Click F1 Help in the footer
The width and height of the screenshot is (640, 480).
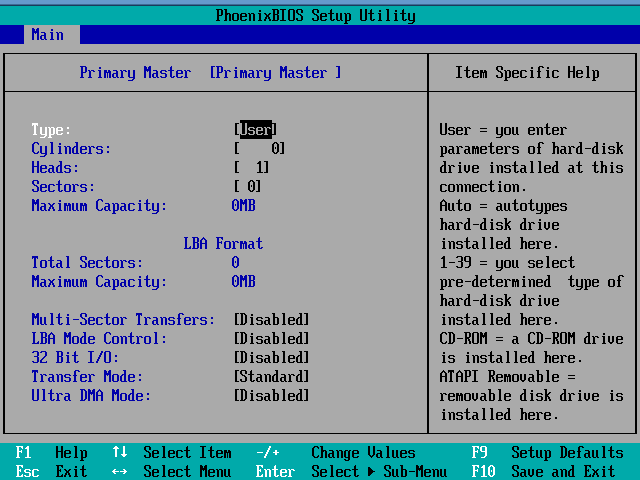pyautogui.click(x=51, y=453)
